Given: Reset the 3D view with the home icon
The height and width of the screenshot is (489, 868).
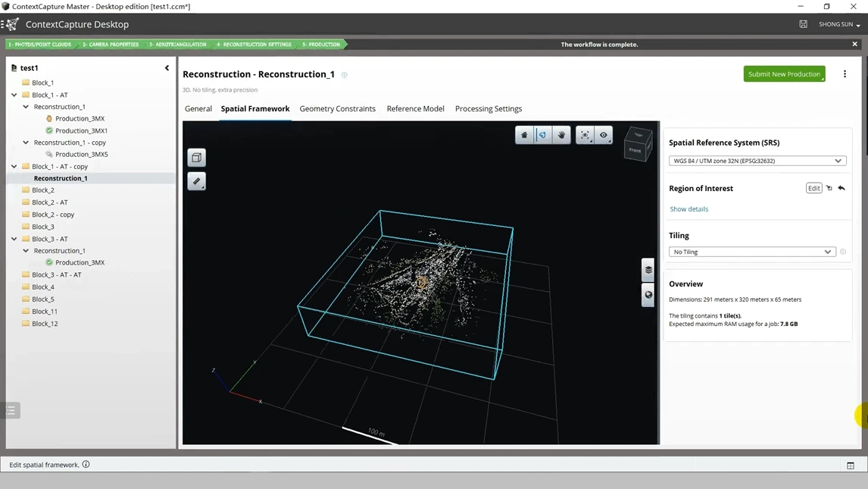Looking at the screenshot, I should [524, 135].
